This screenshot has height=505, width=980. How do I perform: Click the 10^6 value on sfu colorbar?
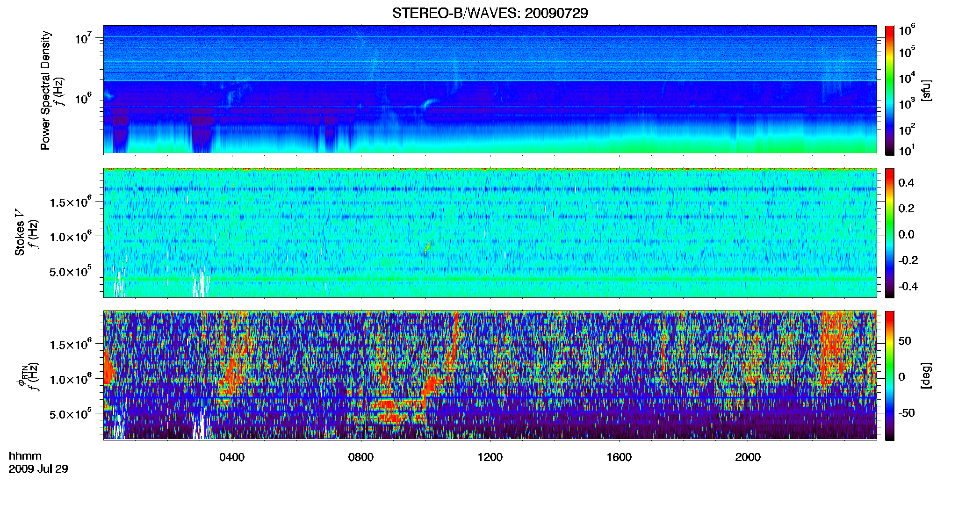(x=907, y=30)
